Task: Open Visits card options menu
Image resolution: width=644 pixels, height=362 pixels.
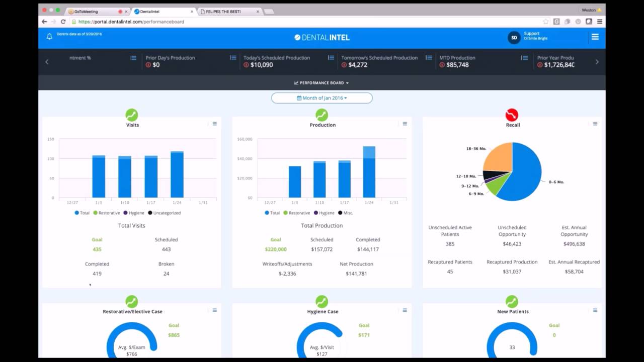Action: [x=215, y=124]
